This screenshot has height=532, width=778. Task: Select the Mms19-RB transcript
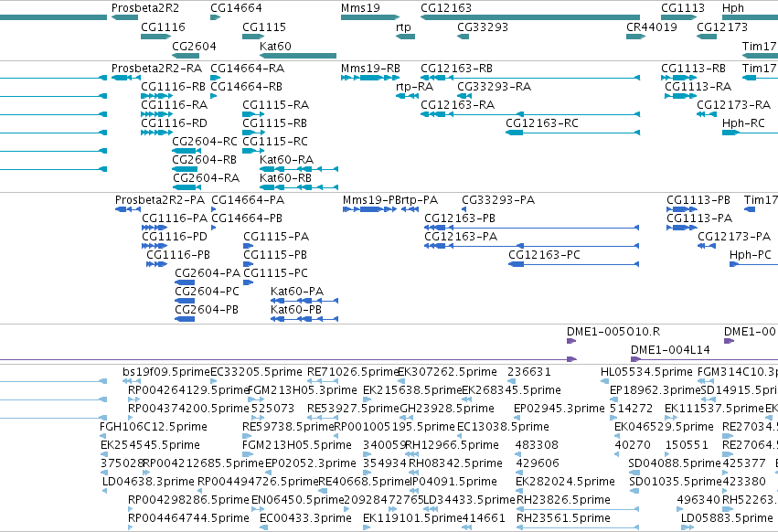click(x=370, y=78)
